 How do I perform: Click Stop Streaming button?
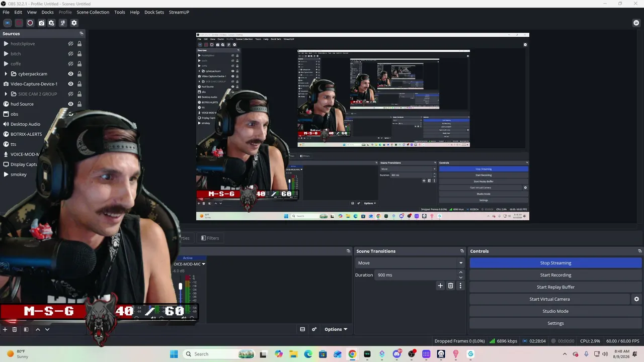(x=555, y=263)
